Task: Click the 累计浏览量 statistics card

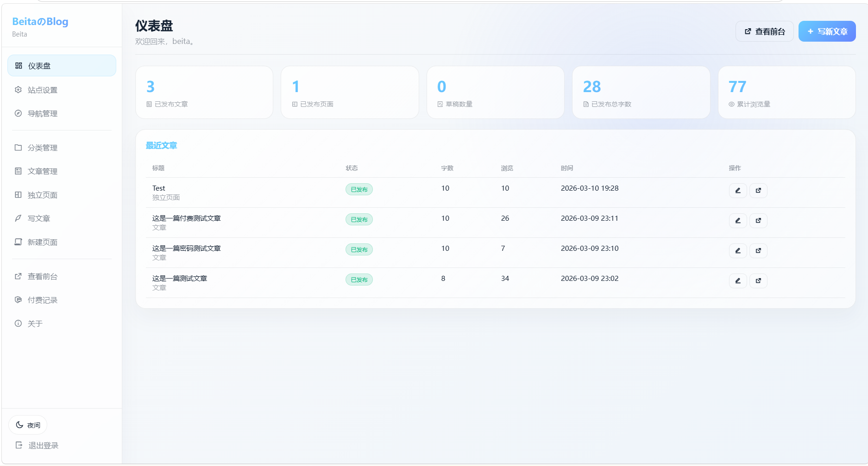Action: pos(786,93)
